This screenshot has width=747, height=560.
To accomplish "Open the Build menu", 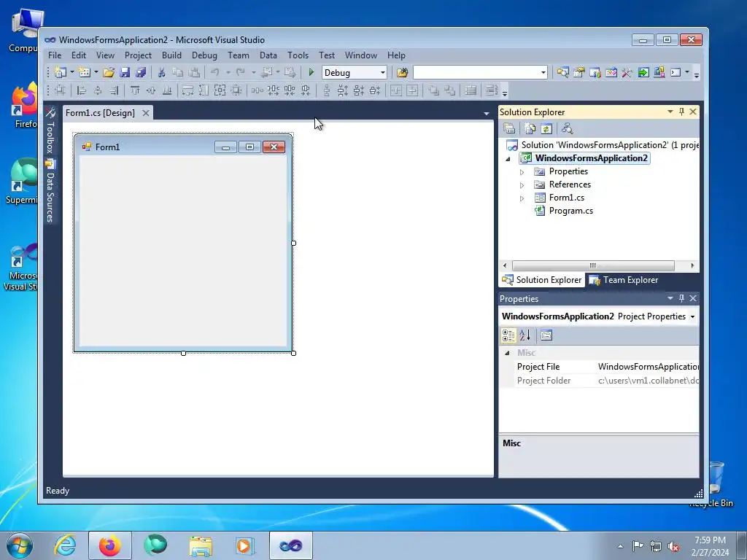I will 171,55.
